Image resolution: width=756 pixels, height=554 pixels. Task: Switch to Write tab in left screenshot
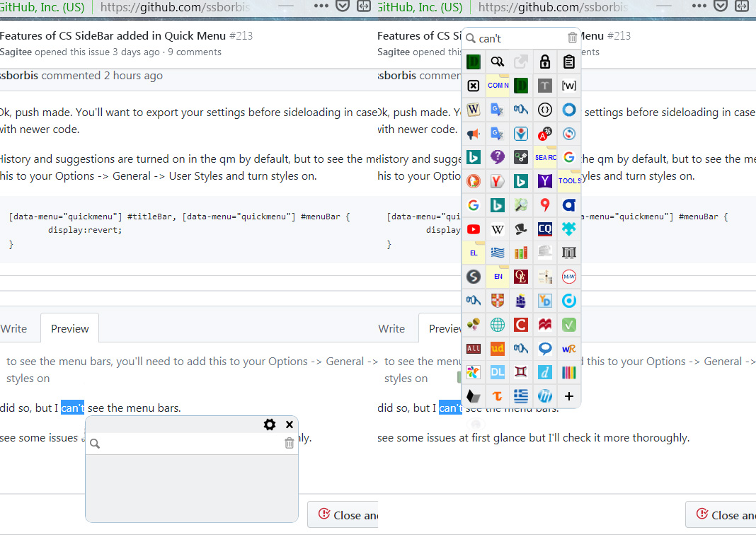13,328
